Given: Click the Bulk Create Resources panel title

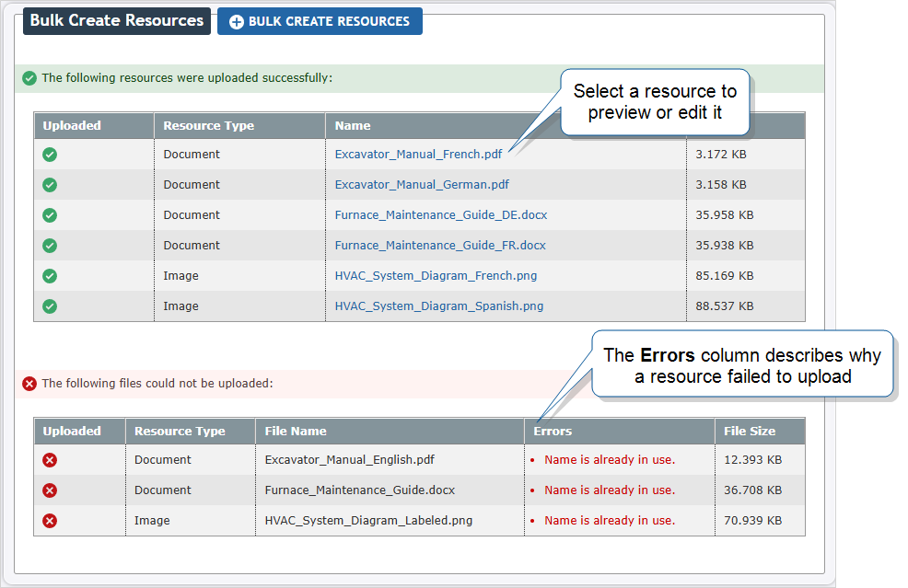Looking at the screenshot, I should click(x=117, y=21).
